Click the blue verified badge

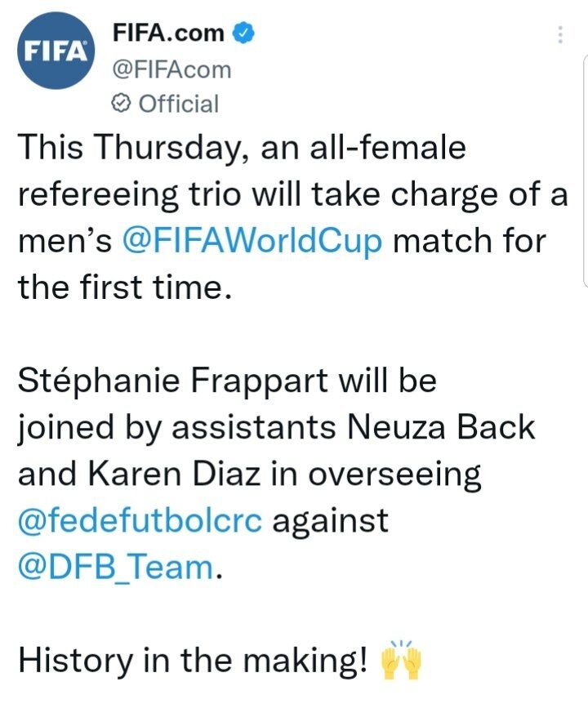click(x=243, y=33)
